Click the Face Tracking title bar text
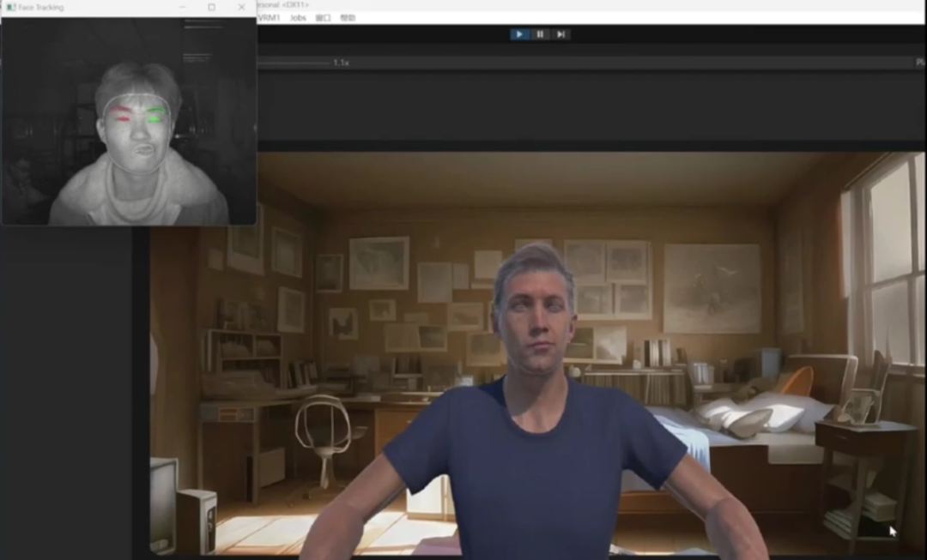Screen dimensions: 927x560 40,7
